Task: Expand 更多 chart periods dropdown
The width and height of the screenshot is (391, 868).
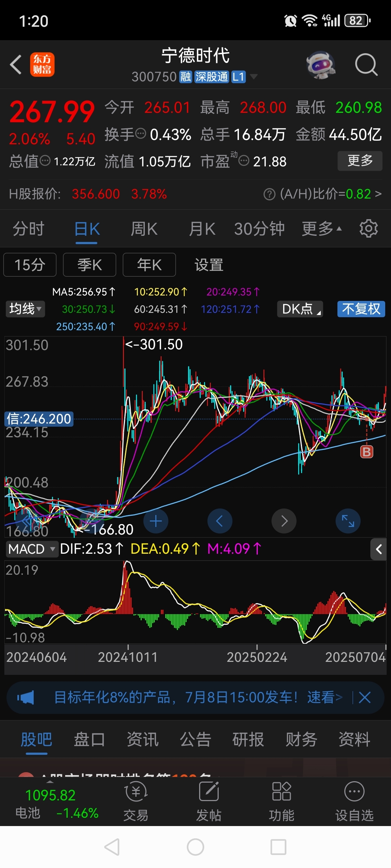Action: 322,229
